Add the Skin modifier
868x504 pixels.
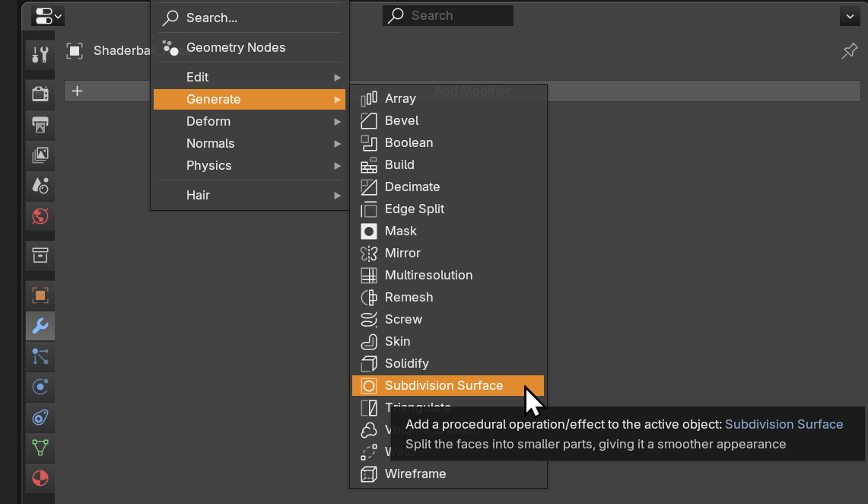[x=448, y=342]
